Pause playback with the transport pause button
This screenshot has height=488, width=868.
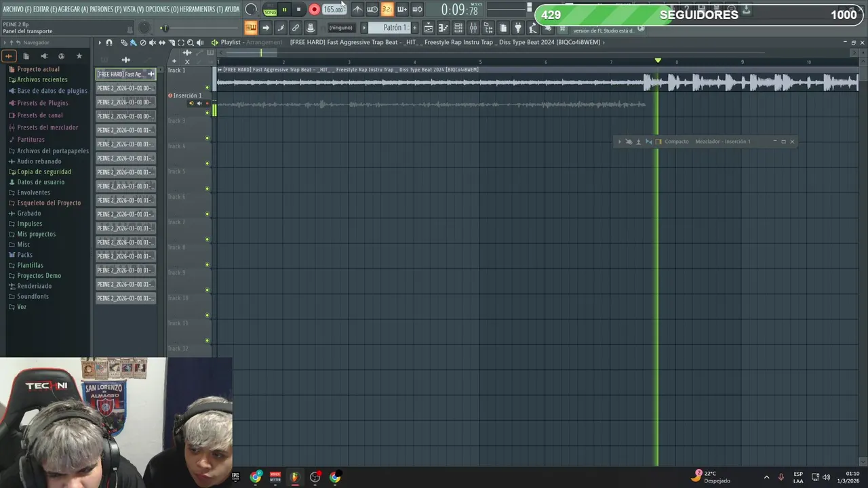point(284,9)
